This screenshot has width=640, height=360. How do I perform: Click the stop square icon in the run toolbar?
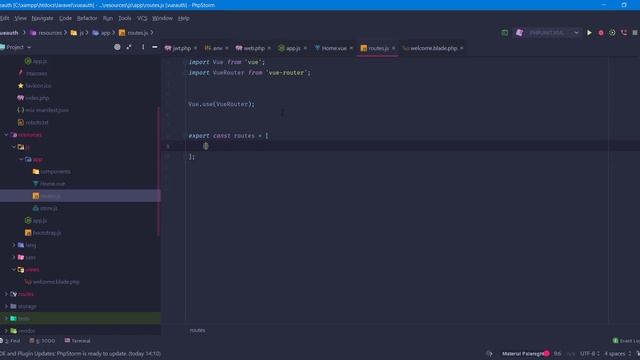click(x=635, y=33)
